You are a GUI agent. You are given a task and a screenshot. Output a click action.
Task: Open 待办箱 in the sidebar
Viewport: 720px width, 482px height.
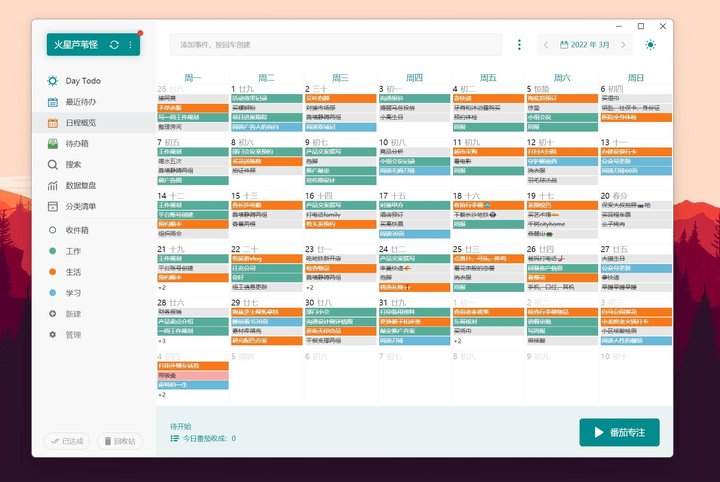pyautogui.click(x=94, y=144)
